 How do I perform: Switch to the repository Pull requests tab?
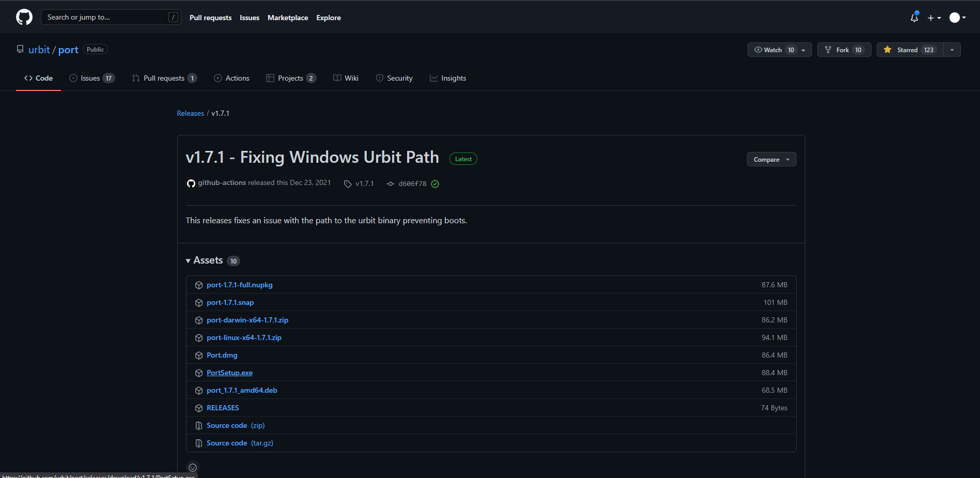pyautogui.click(x=164, y=78)
